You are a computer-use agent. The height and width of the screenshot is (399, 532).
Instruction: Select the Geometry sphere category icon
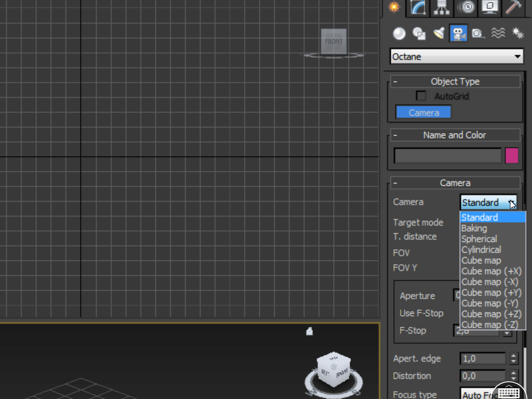point(399,34)
